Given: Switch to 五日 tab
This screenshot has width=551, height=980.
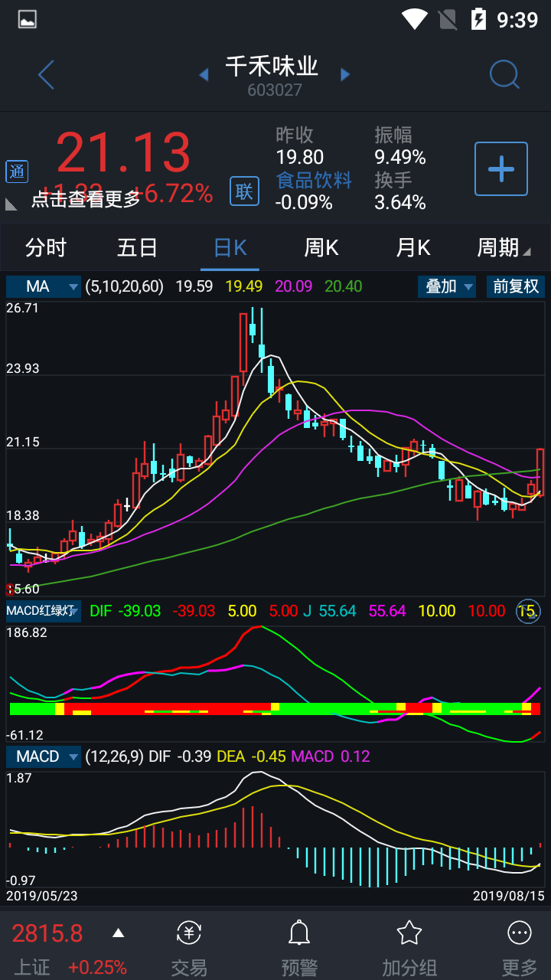Looking at the screenshot, I should point(138,247).
